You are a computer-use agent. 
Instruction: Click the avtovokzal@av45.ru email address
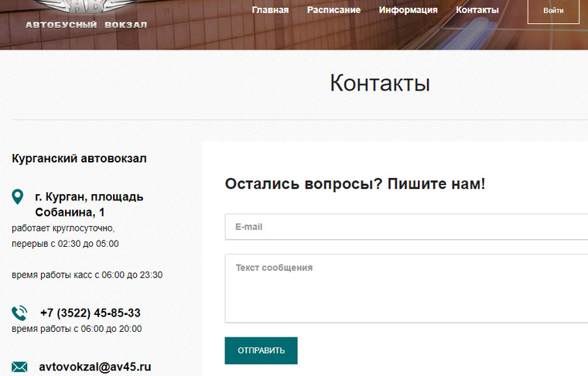[94, 367]
